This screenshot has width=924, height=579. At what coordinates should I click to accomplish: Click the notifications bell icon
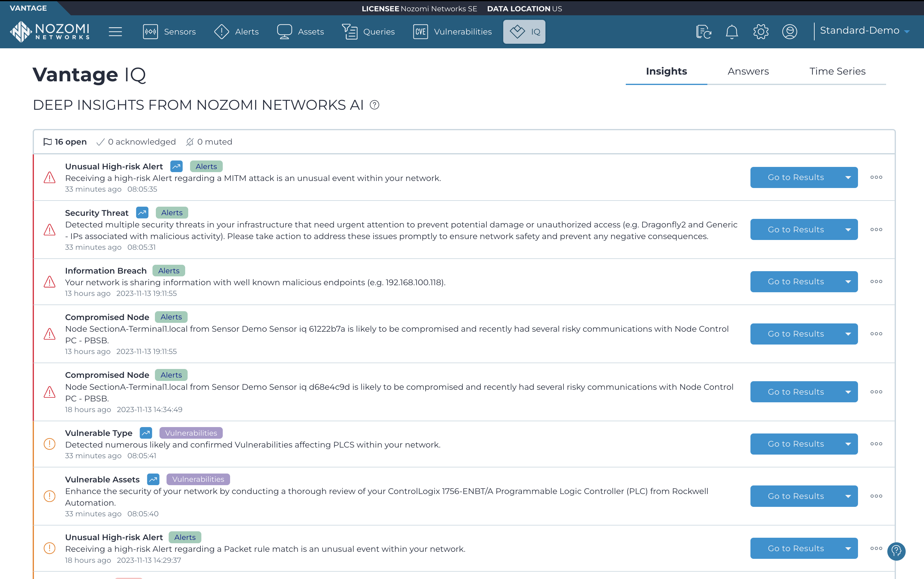(732, 32)
